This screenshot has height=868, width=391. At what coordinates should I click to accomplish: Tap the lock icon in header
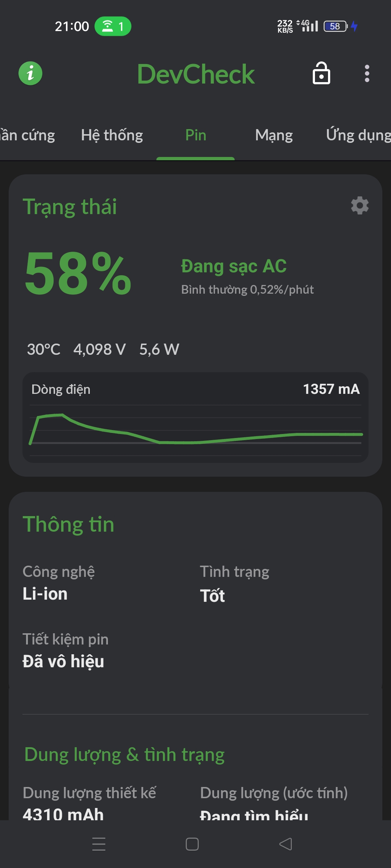point(321,73)
